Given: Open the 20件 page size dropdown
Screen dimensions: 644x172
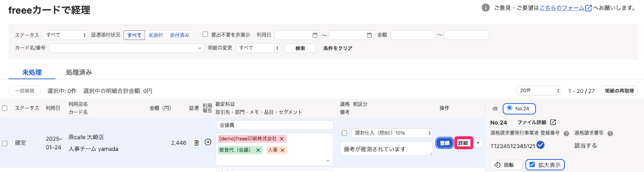Looking at the screenshot, I should (x=539, y=91).
